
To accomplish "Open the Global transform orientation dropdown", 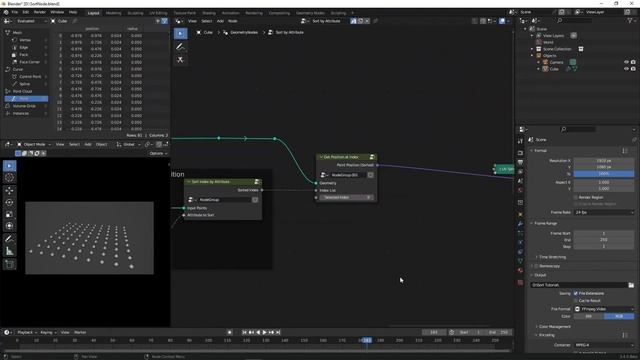I will (128, 144).
